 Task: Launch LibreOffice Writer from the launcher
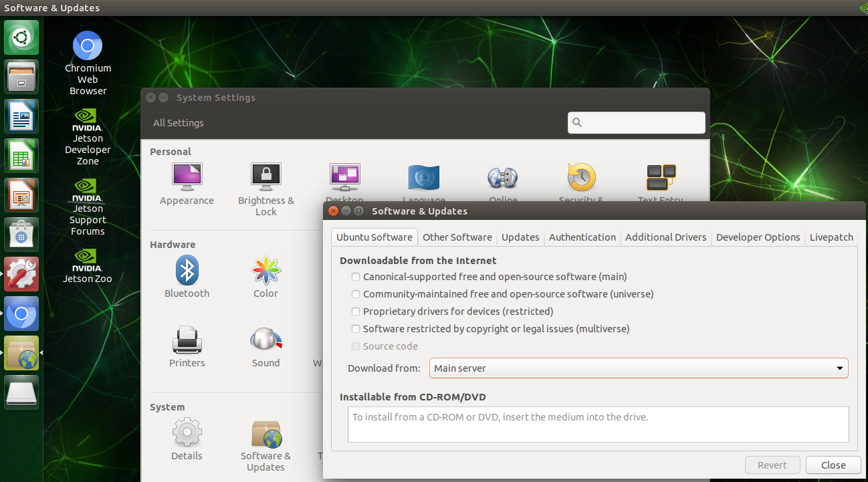coord(21,116)
